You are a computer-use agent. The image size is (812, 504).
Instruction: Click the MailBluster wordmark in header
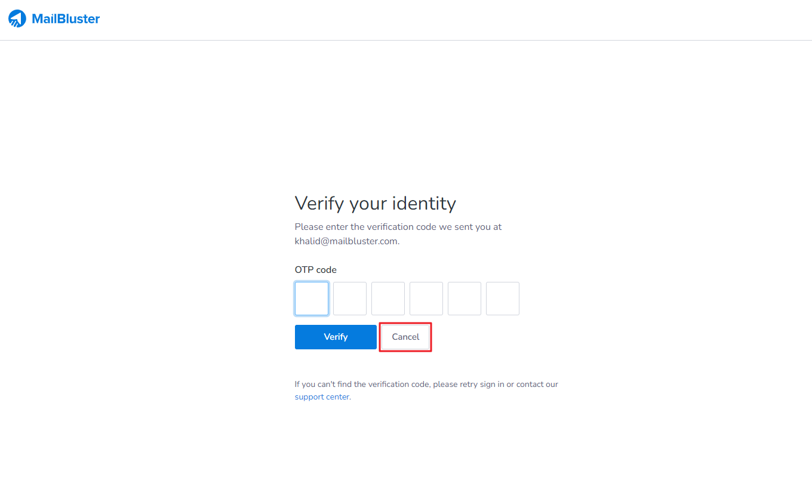coord(66,19)
